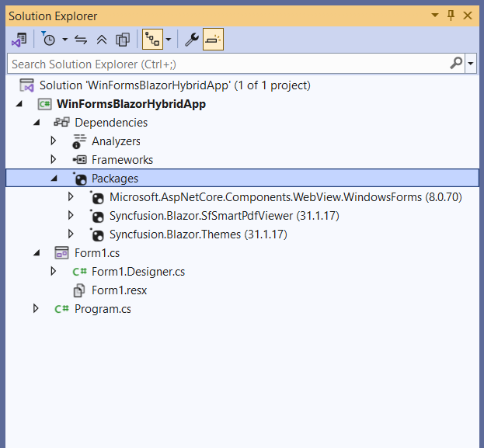Expand the Program.cs node
484x448 pixels.
click(x=36, y=308)
